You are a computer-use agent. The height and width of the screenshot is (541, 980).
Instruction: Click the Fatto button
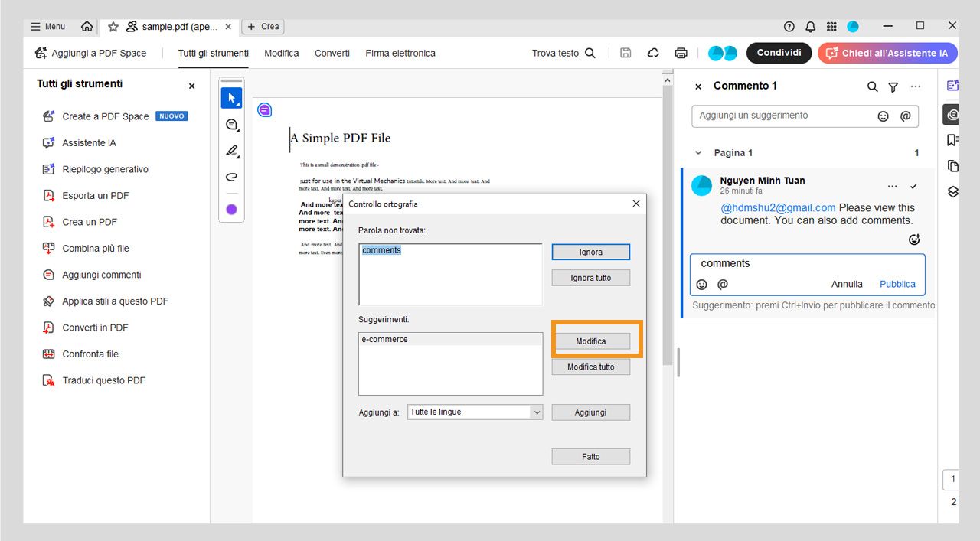(591, 457)
